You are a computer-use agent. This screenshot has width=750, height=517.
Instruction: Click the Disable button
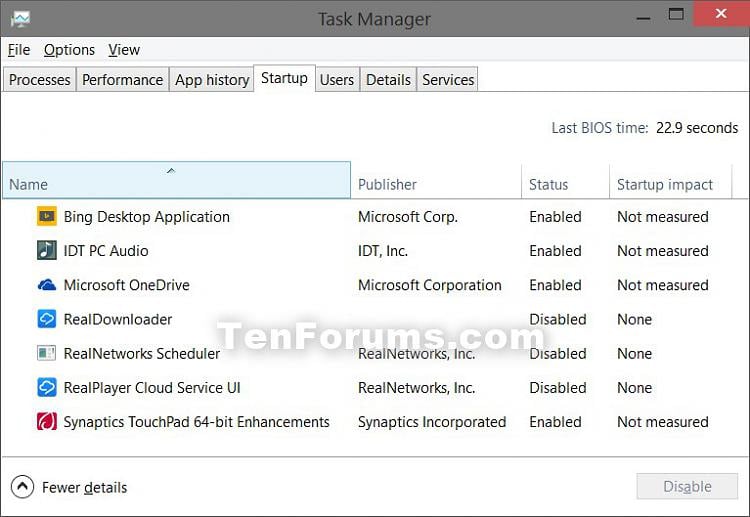[x=687, y=486]
